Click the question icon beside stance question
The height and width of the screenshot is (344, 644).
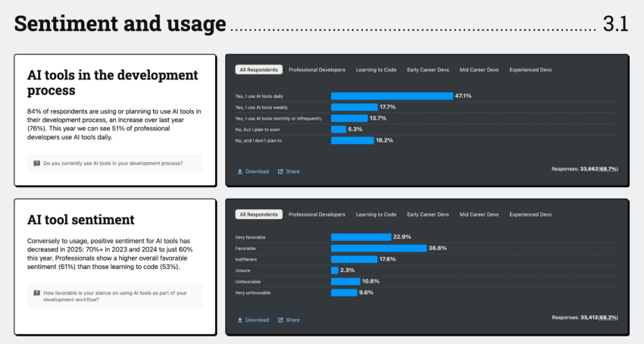(36, 292)
